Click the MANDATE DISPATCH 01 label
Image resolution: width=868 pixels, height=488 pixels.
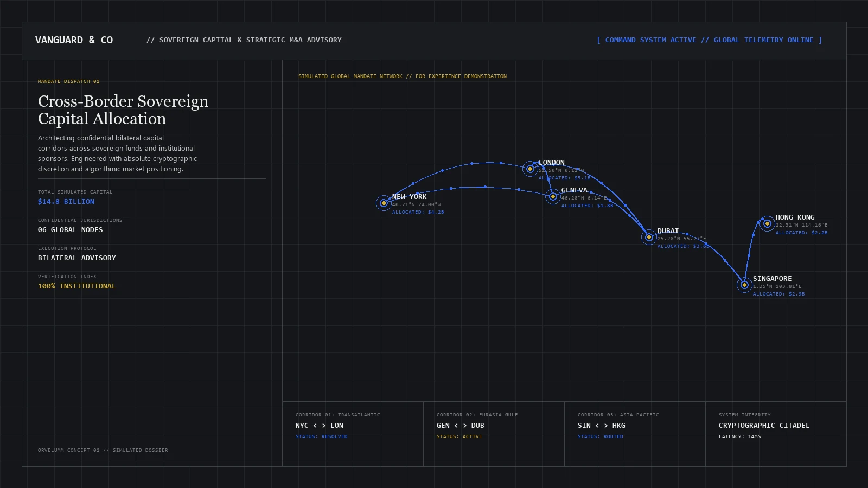coord(69,81)
